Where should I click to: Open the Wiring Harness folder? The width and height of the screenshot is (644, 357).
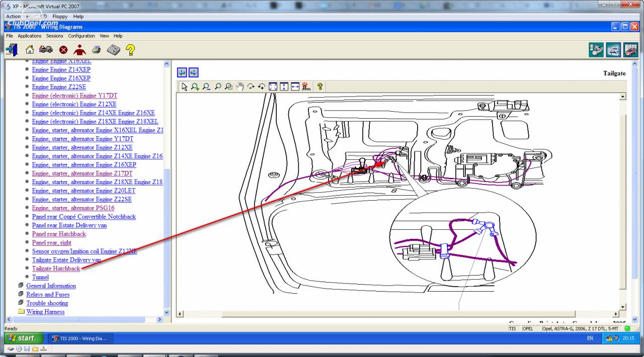(45, 312)
